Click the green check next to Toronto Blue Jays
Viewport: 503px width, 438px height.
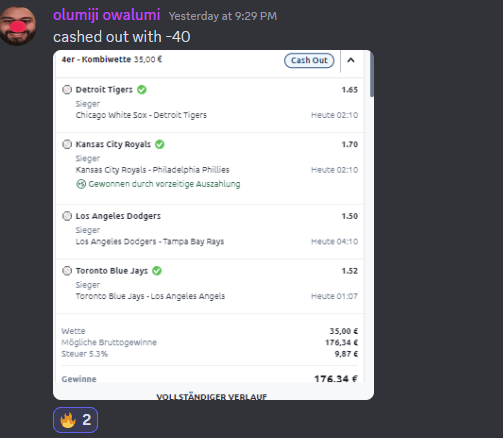pyautogui.click(x=157, y=271)
